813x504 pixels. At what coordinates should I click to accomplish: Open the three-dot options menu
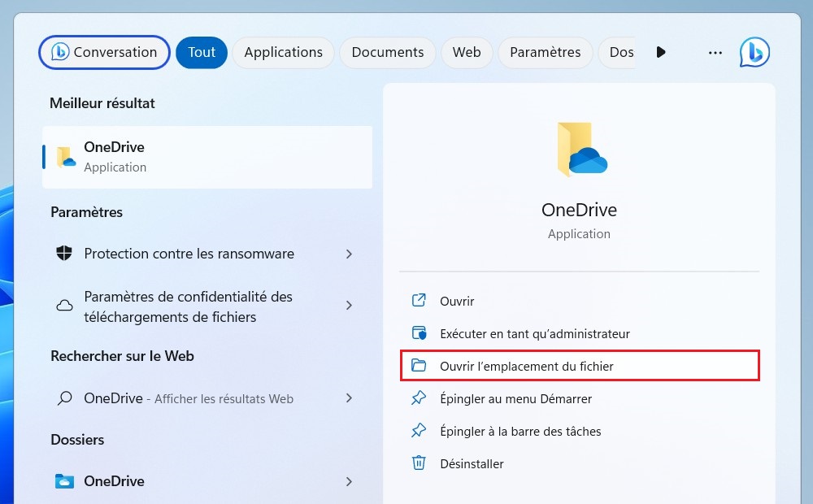click(x=715, y=52)
